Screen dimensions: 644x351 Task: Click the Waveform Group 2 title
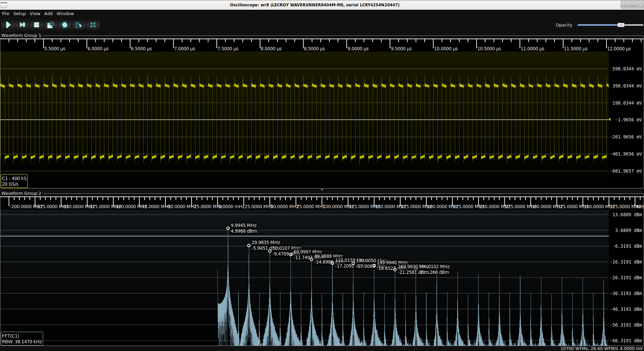(x=21, y=193)
